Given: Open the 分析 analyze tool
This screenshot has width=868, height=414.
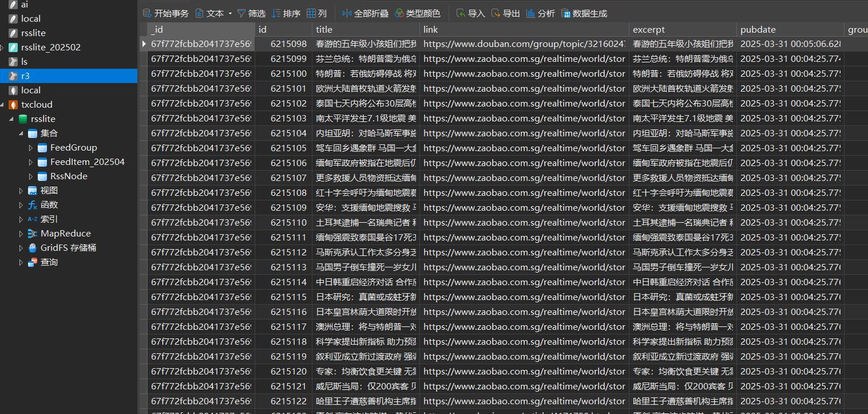Looking at the screenshot, I should tap(540, 13).
